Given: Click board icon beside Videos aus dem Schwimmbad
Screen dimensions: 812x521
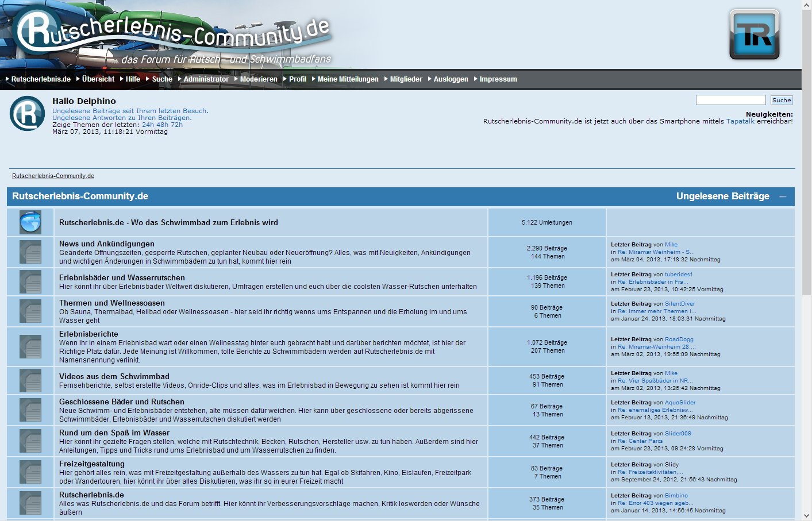Looking at the screenshot, I should [30, 380].
